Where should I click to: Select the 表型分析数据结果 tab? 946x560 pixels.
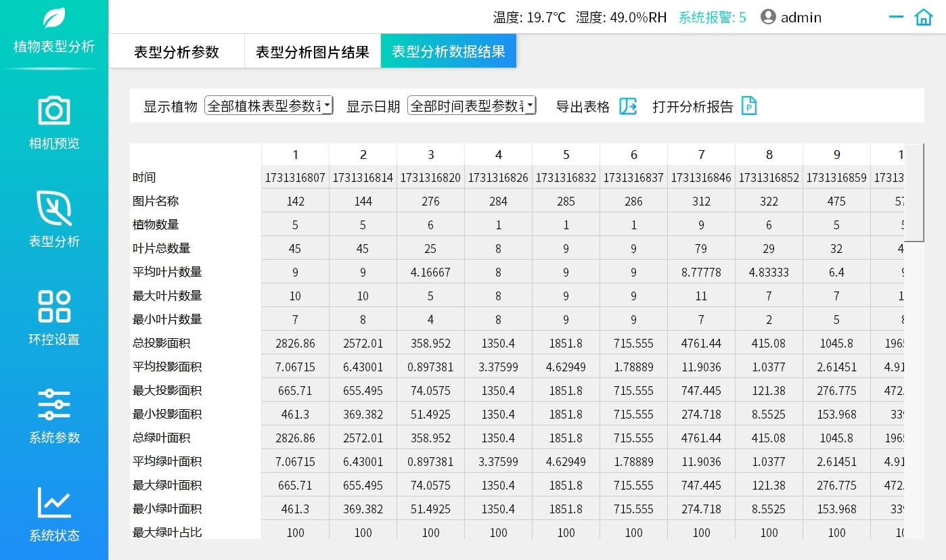449,51
